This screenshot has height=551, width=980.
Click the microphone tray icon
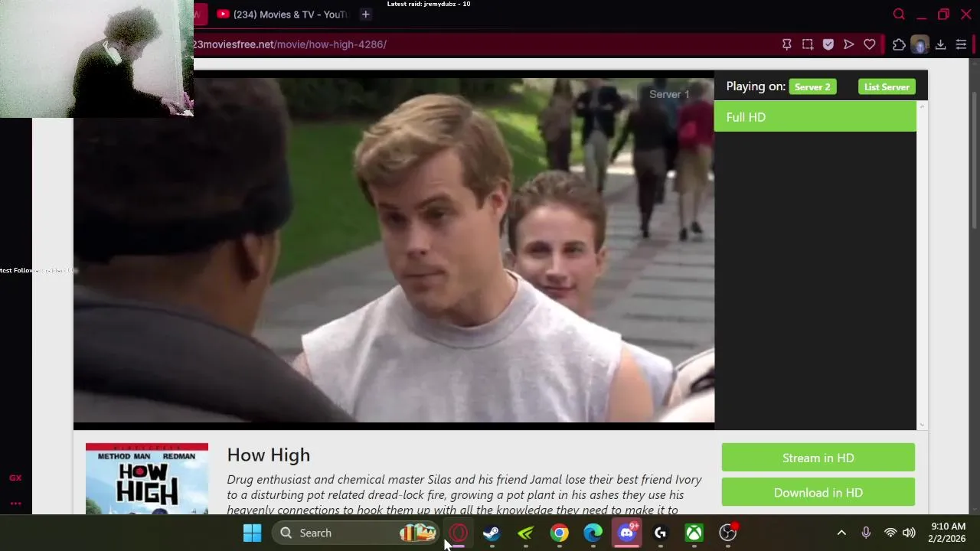coord(866,533)
